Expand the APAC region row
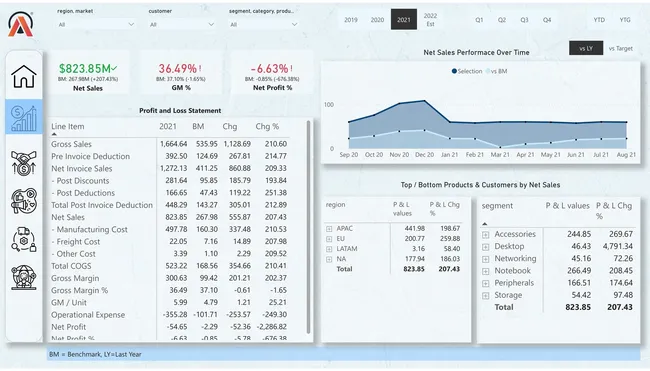 pyautogui.click(x=329, y=229)
